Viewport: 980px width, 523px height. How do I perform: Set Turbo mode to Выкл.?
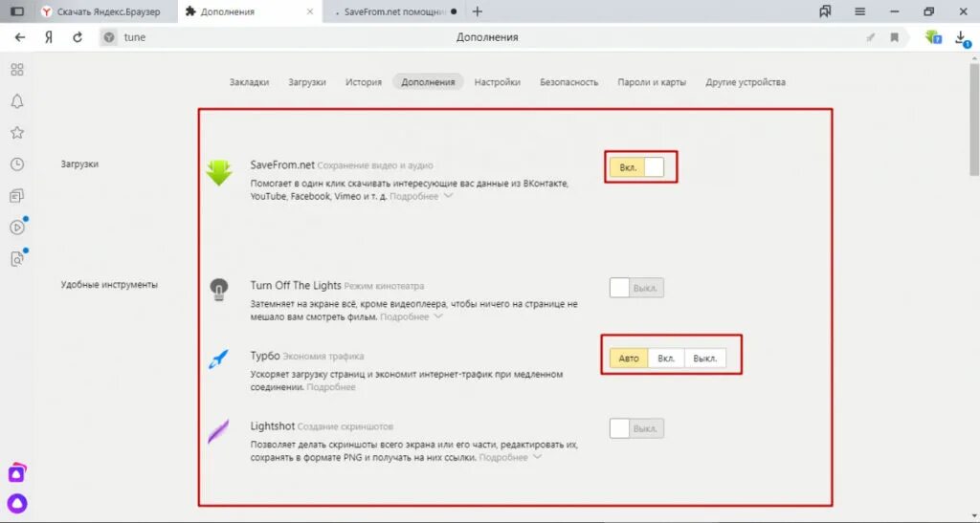click(x=705, y=359)
